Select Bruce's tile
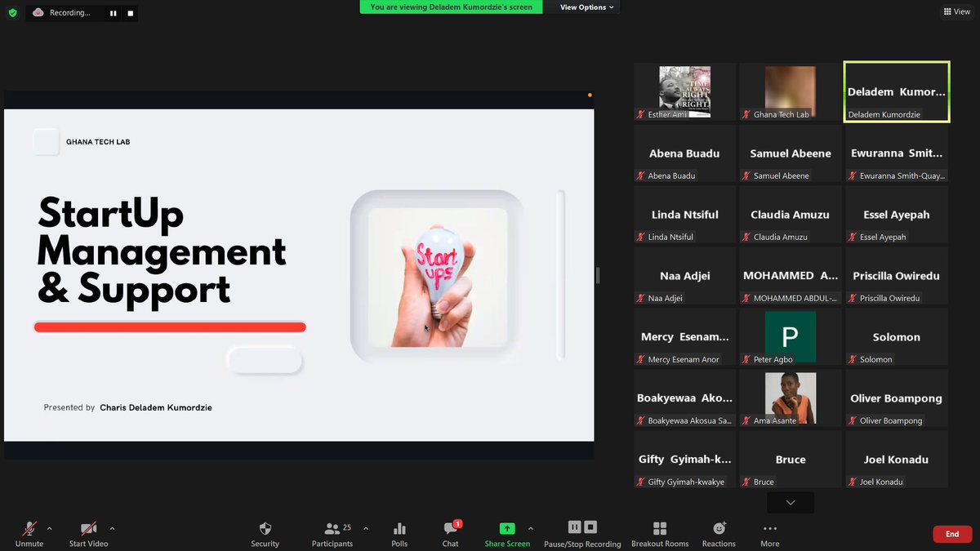 pyautogui.click(x=790, y=460)
